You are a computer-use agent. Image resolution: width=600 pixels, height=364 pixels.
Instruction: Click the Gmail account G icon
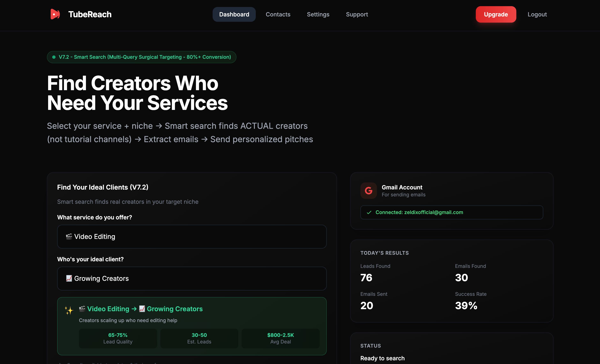pyautogui.click(x=368, y=190)
